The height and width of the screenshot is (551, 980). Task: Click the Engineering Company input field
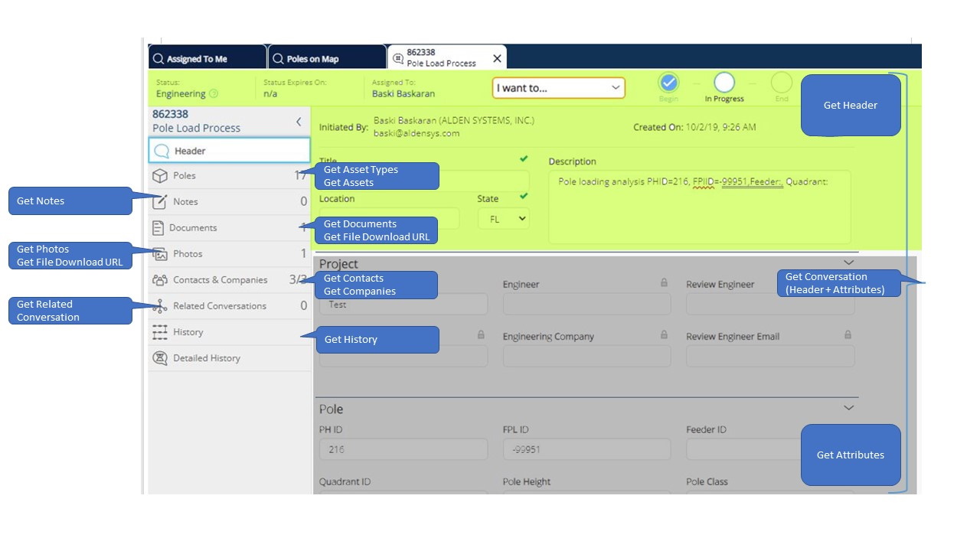pos(586,356)
